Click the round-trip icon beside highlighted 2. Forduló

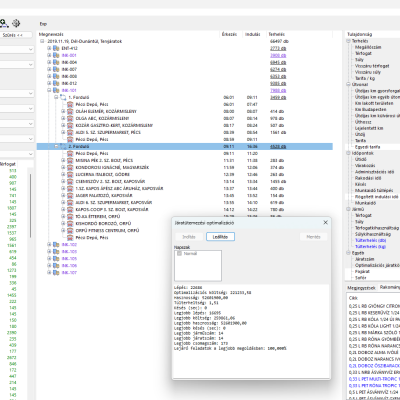[x=63, y=146]
